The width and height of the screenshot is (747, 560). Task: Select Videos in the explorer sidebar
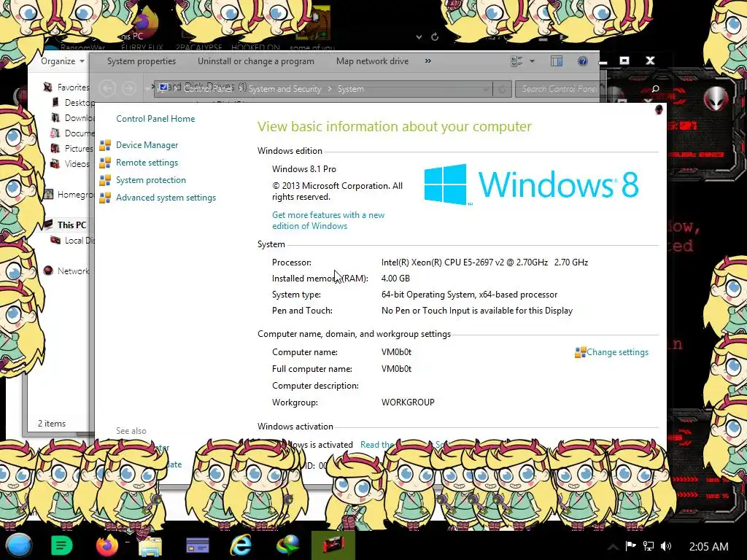click(77, 164)
